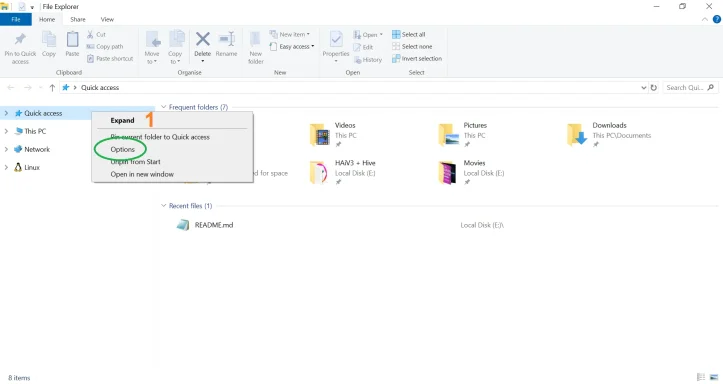The width and height of the screenshot is (723, 384).
Task: Switch to details view in status bar
Action: [701, 377]
